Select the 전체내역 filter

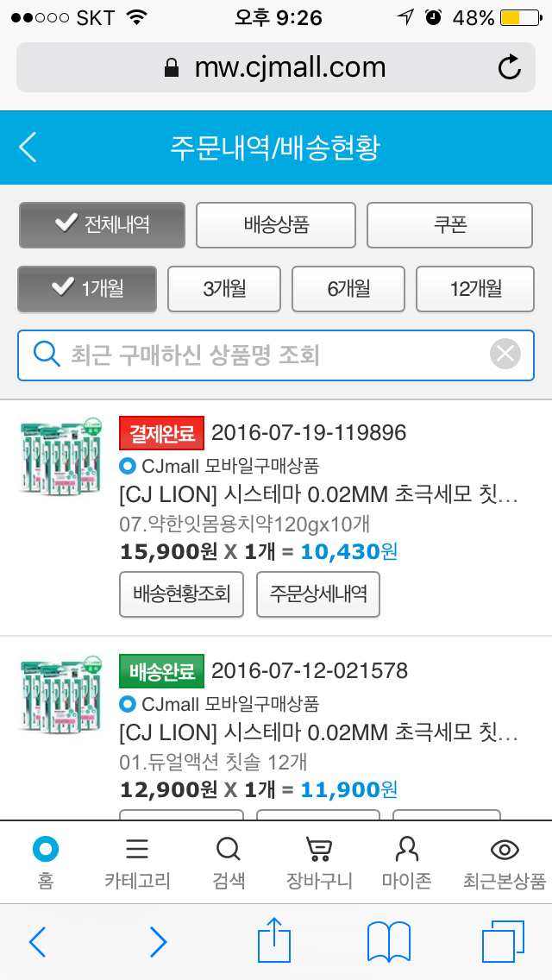[x=102, y=225]
